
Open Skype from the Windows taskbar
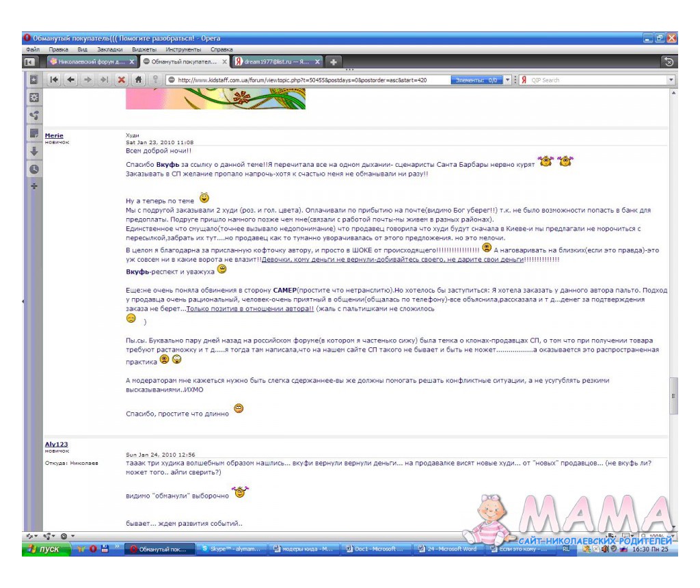[231, 549]
